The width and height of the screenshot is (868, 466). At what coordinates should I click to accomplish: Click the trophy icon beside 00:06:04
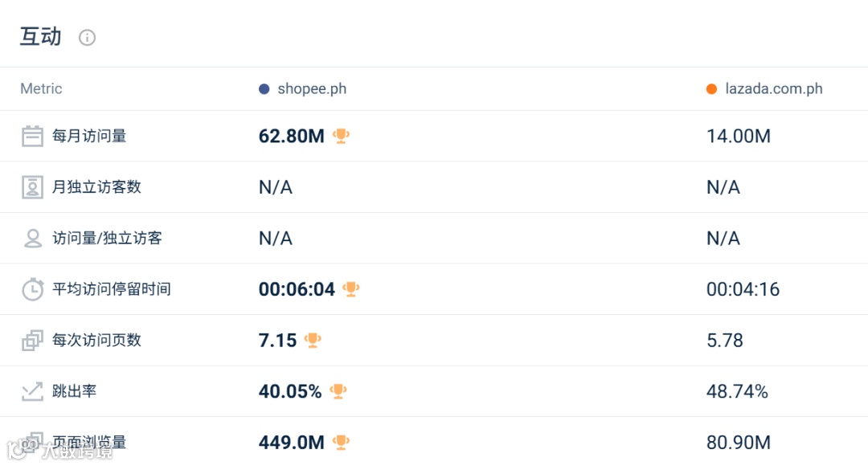pyautogui.click(x=351, y=289)
